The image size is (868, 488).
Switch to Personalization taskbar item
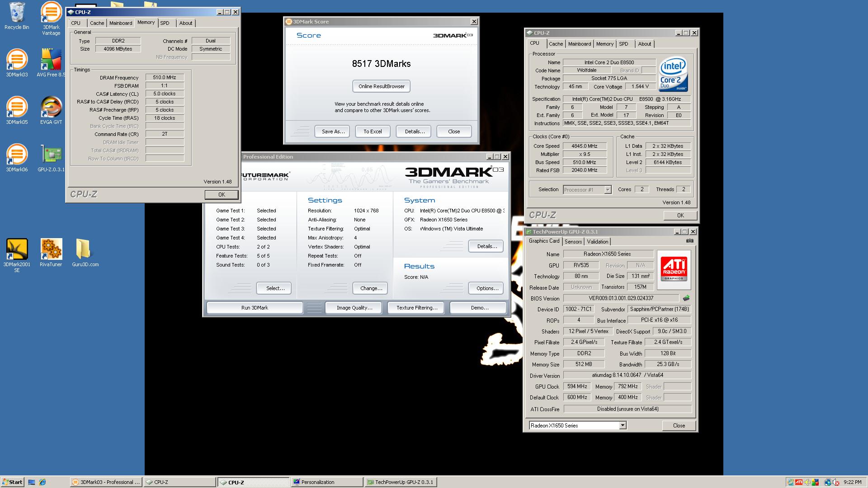coord(327,482)
